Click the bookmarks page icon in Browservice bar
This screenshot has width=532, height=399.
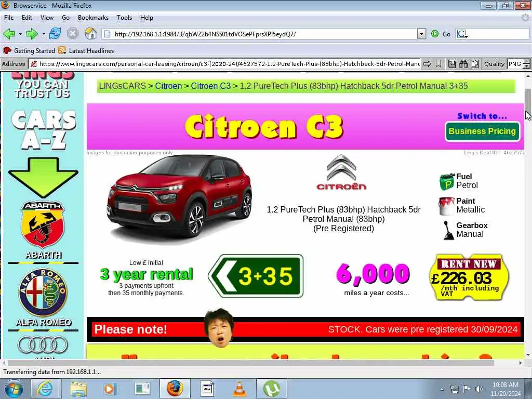pyautogui.click(x=452, y=64)
